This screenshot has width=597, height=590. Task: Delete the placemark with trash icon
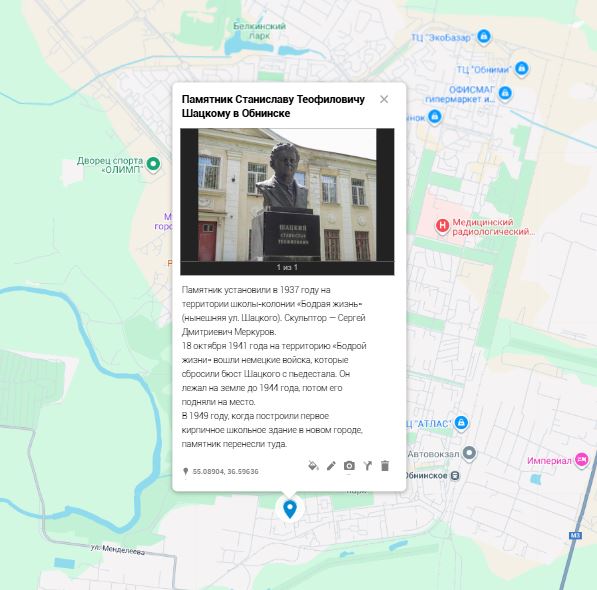(x=385, y=466)
